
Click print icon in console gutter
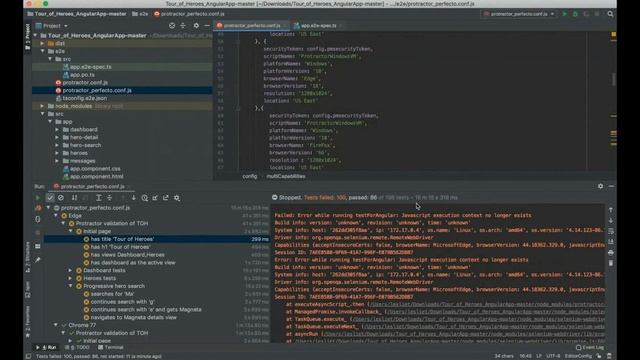coord(611,253)
